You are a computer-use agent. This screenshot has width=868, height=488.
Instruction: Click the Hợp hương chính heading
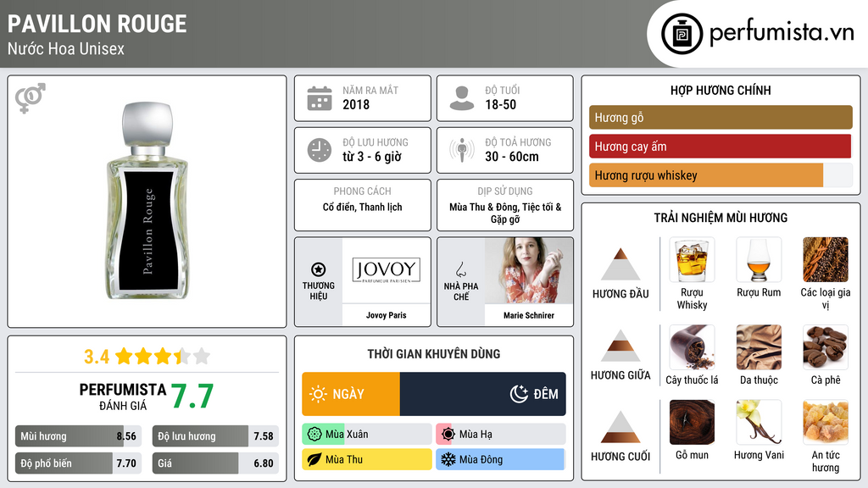721,90
